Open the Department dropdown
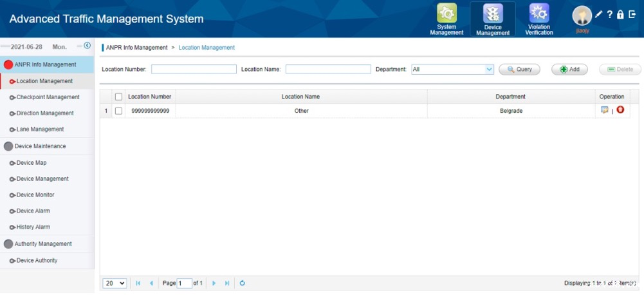Image resolution: width=644 pixels, height=295 pixels. click(489, 69)
